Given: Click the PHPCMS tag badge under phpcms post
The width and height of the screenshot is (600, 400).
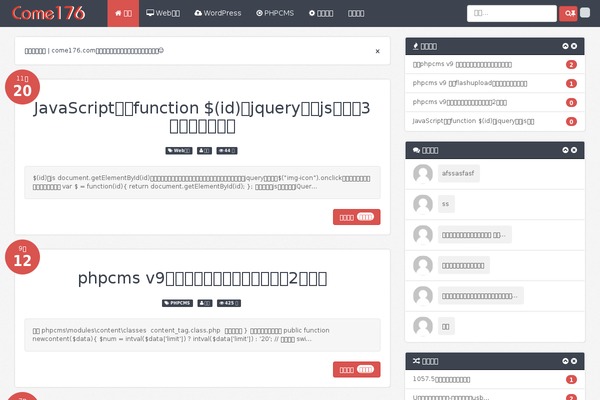Looking at the screenshot, I should [177, 303].
